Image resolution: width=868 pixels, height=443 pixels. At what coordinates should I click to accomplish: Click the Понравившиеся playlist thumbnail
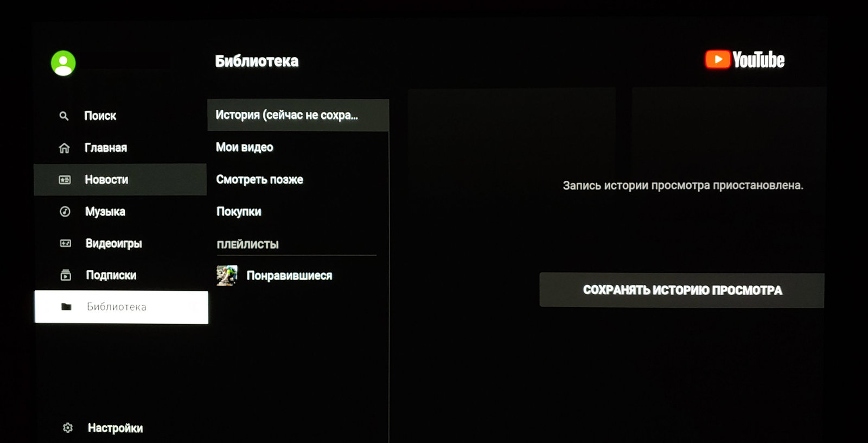click(x=227, y=275)
